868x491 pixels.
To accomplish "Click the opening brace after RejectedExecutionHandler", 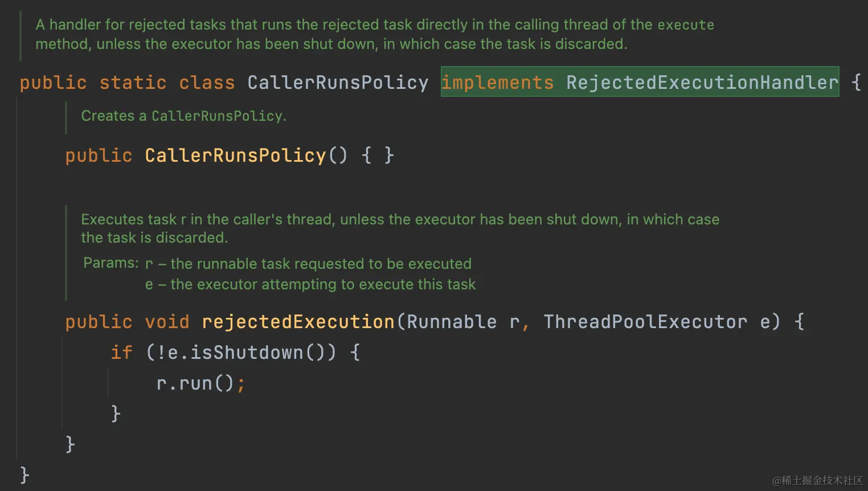I will pyautogui.click(x=856, y=83).
